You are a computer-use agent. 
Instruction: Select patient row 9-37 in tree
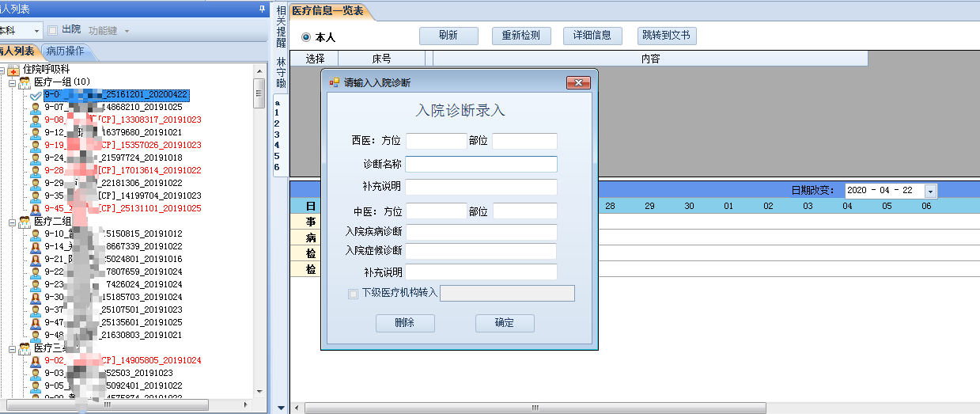pos(113,310)
